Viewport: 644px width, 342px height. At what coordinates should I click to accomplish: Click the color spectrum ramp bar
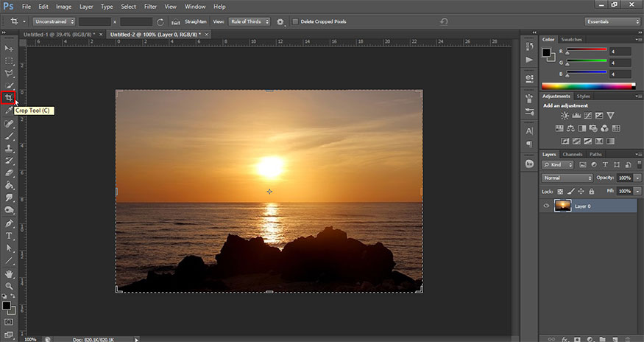click(587, 85)
